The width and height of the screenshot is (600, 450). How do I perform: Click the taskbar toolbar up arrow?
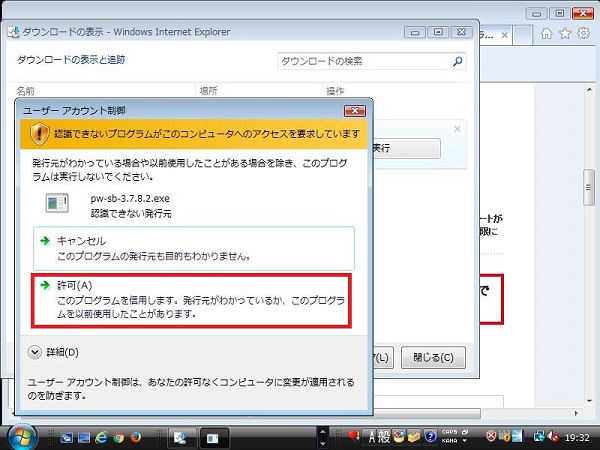(323, 431)
